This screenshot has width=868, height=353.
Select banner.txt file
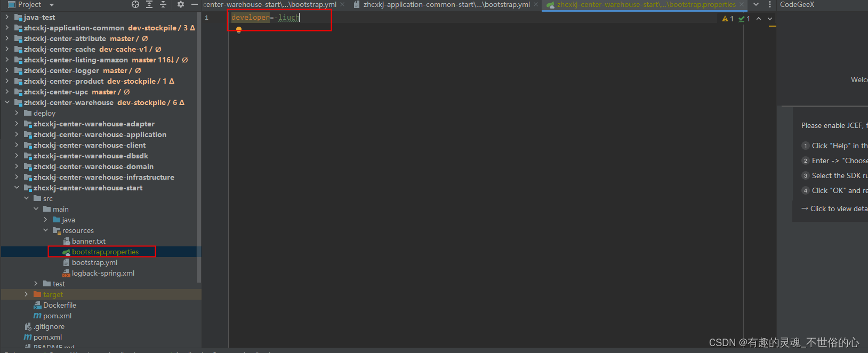click(89, 241)
